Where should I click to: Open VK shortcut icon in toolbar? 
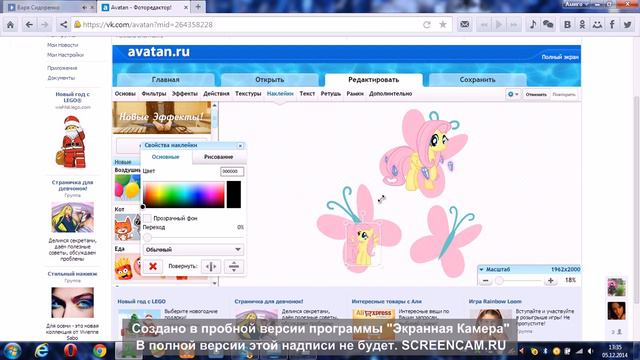(x=567, y=25)
